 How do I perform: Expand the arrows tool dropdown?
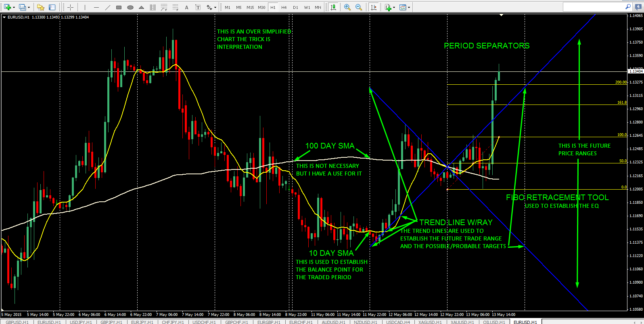[215, 7]
